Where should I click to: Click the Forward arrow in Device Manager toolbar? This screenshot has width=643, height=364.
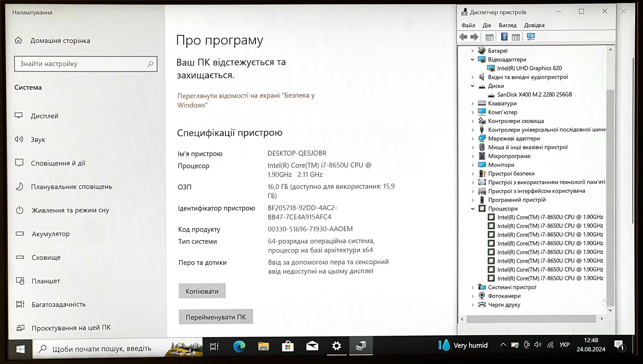coord(474,37)
